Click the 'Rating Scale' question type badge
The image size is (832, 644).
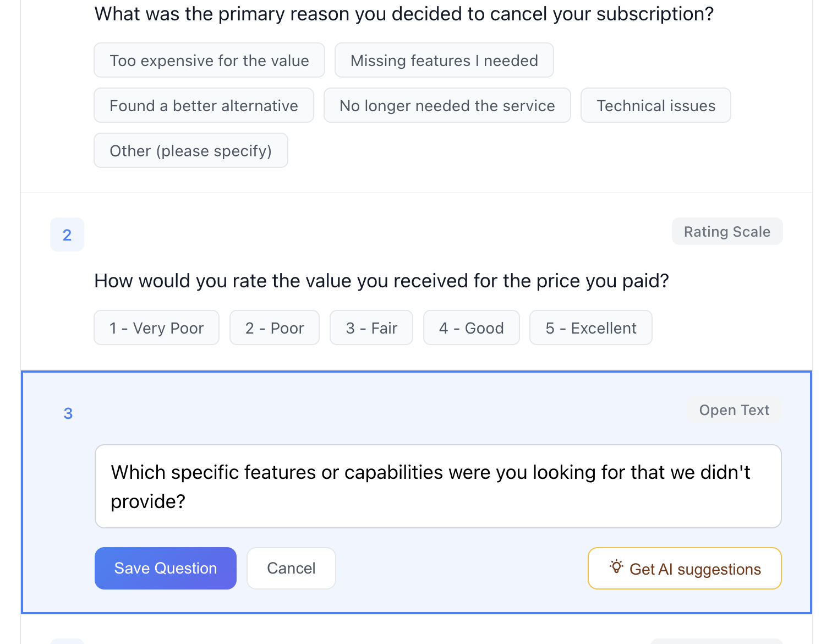point(726,232)
